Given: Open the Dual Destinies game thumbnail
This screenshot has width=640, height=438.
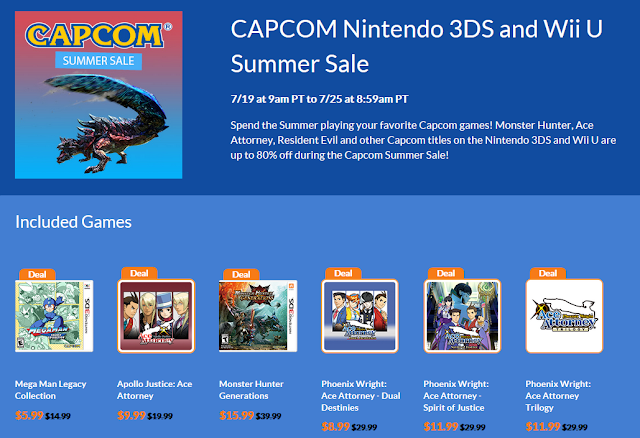Looking at the screenshot, I should (x=360, y=316).
